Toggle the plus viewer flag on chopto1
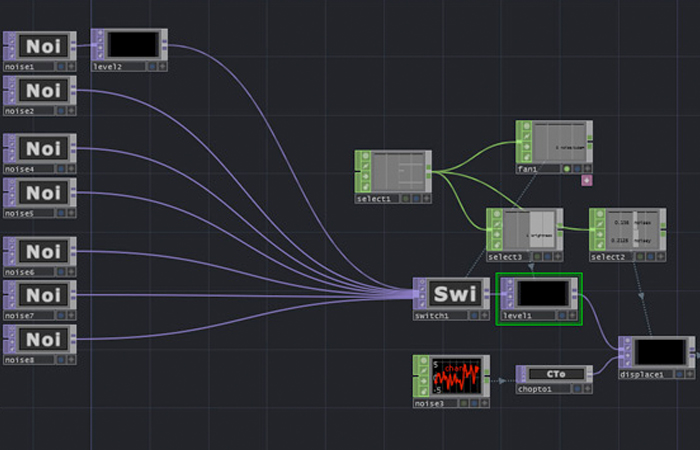This screenshot has width=700, height=450. click(588, 389)
